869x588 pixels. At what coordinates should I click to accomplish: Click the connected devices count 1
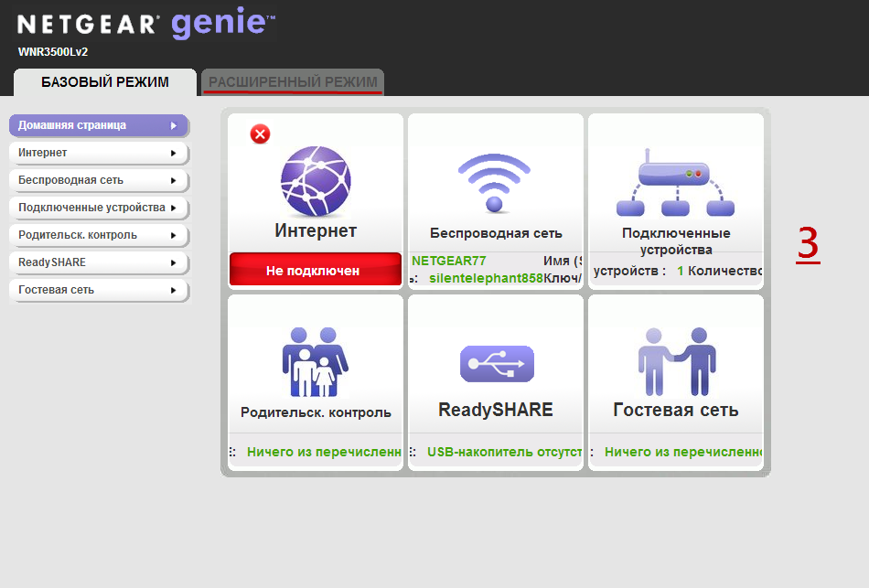[x=680, y=271]
